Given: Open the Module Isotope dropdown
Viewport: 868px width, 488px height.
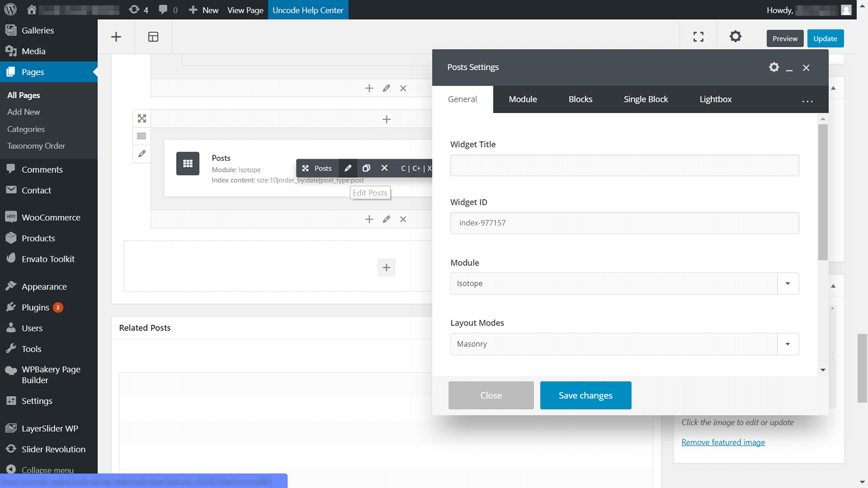Looking at the screenshot, I should point(624,283).
